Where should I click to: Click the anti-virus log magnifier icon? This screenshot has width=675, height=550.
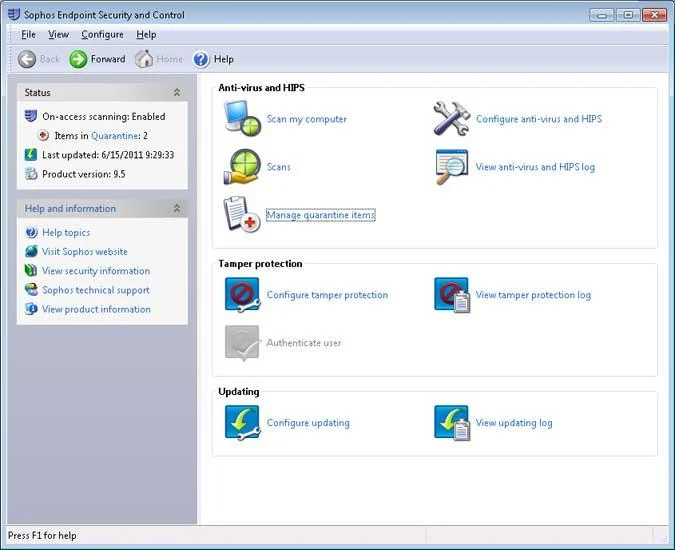pos(452,167)
